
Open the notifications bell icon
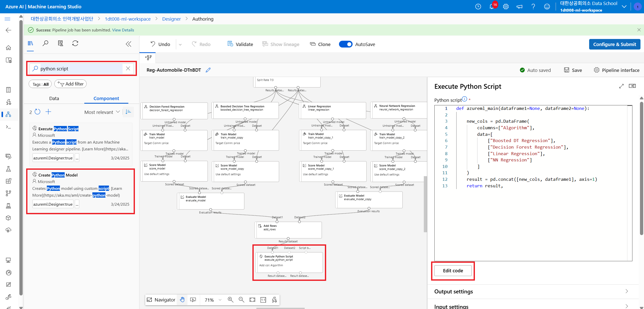pyautogui.click(x=491, y=7)
